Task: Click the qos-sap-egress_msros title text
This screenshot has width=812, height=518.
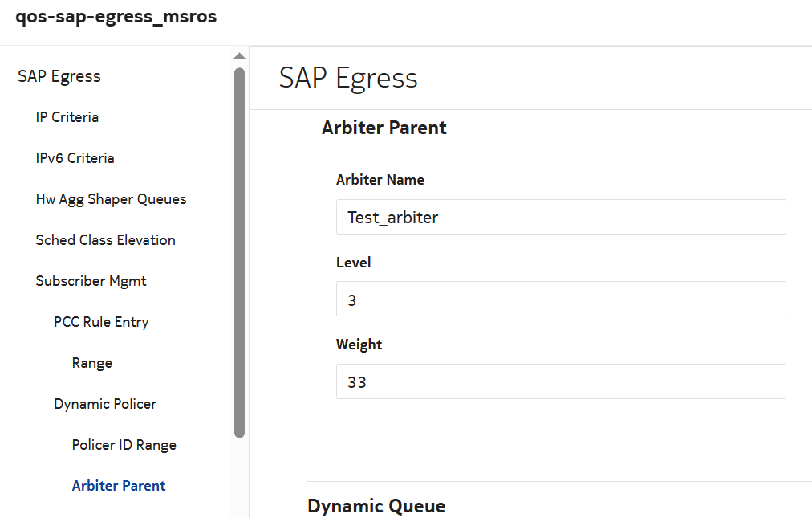Action: [x=116, y=17]
